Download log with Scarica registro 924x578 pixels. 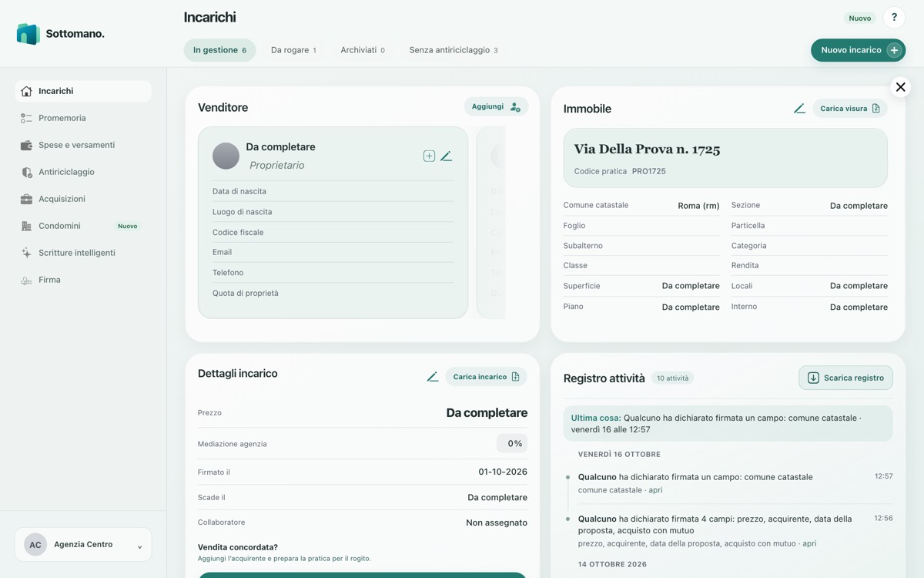click(x=845, y=378)
